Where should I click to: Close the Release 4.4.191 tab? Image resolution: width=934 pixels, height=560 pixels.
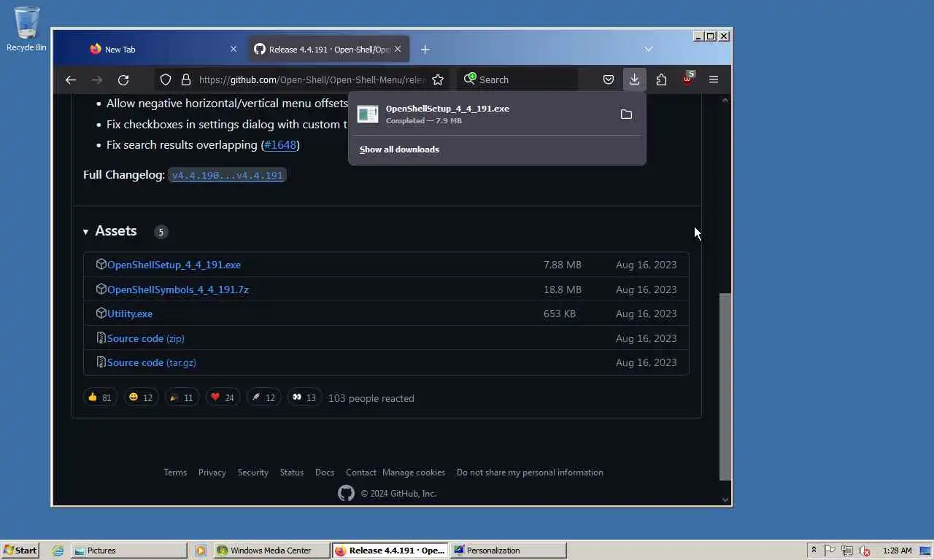pyautogui.click(x=398, y=49)
